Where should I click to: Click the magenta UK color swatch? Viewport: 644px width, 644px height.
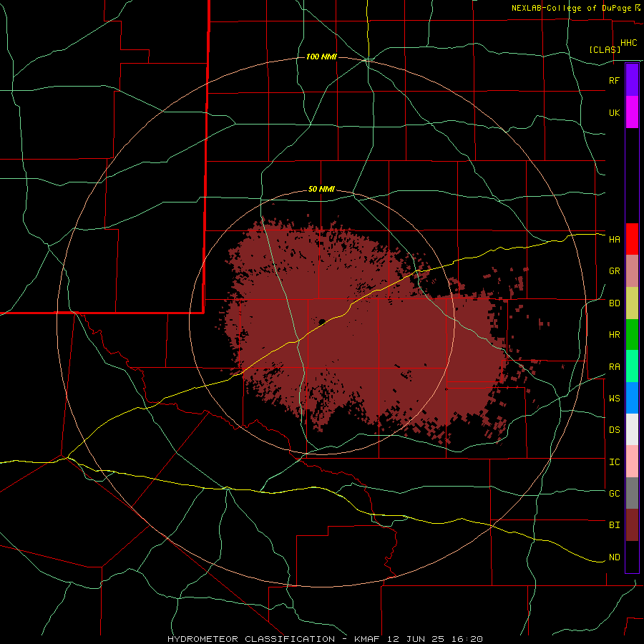[x=632, y=112]
